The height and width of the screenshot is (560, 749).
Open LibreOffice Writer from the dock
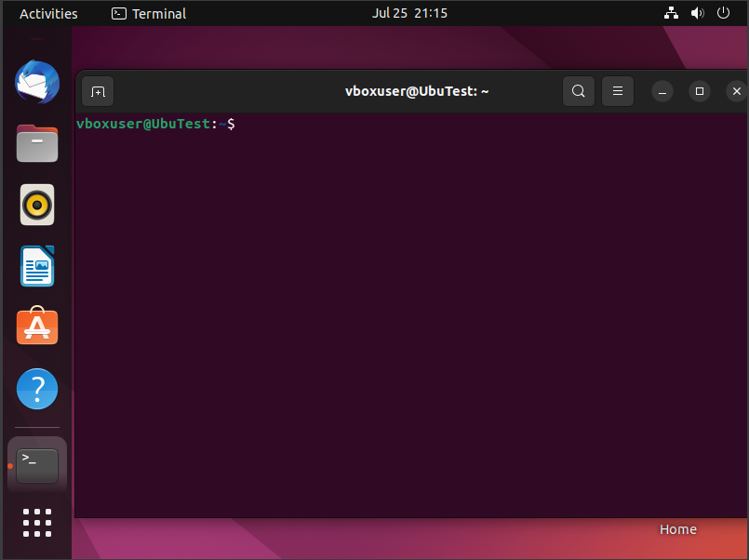point(37,266)
